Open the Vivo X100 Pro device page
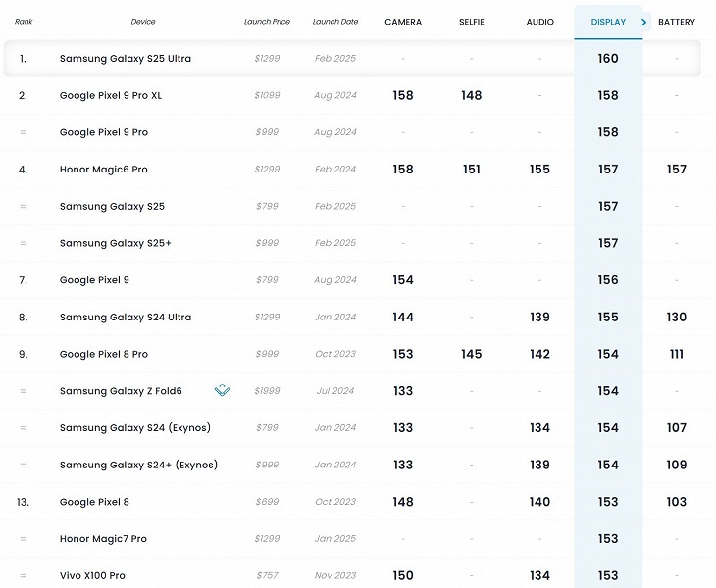716x588 pixels. click(x=92, y=575)
